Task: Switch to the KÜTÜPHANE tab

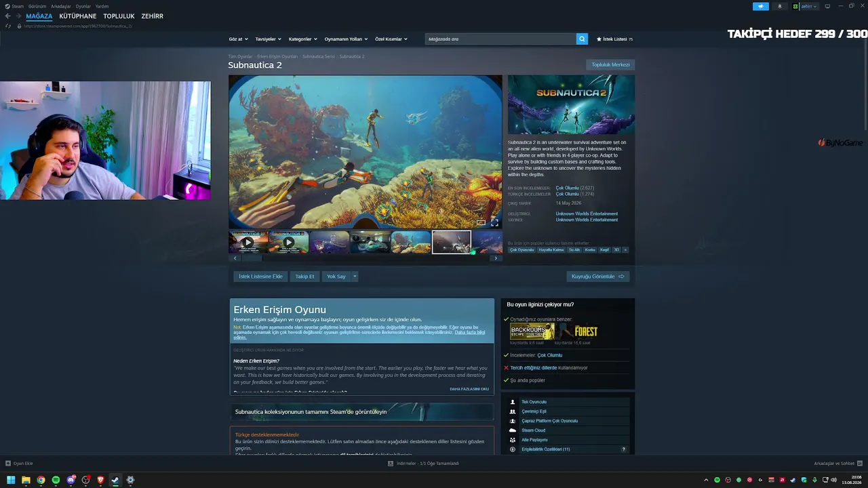Action: [x=78, y=16]
